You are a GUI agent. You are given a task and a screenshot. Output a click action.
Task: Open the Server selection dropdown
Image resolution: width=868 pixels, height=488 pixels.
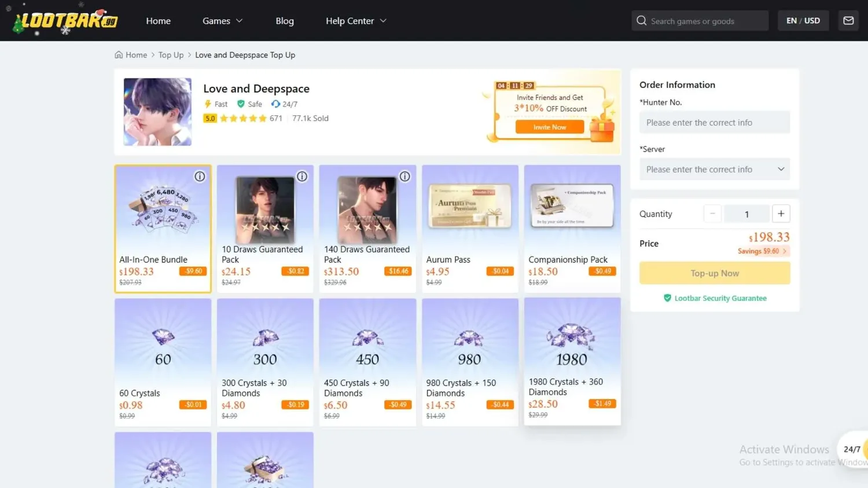tap(714, 170)
